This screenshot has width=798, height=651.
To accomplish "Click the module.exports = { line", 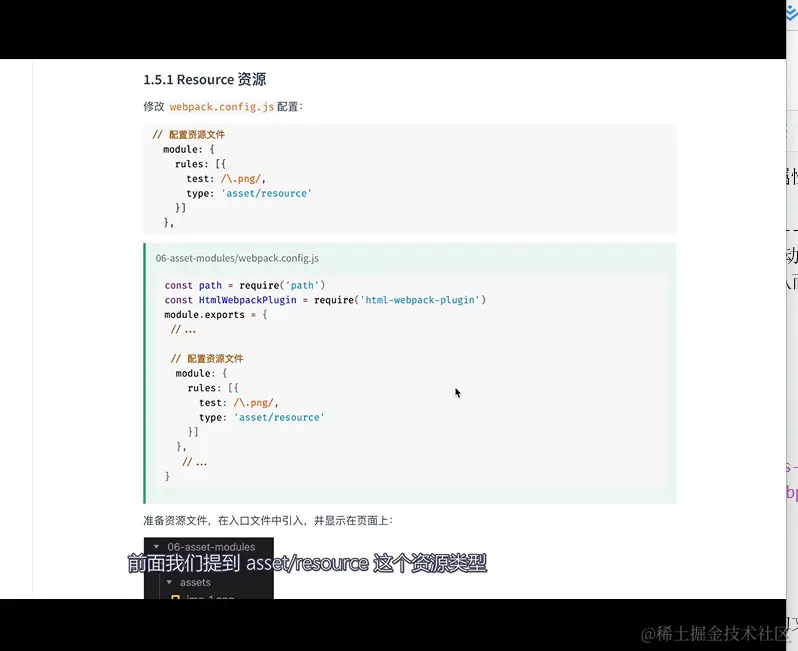I will [x=216, y=315].
